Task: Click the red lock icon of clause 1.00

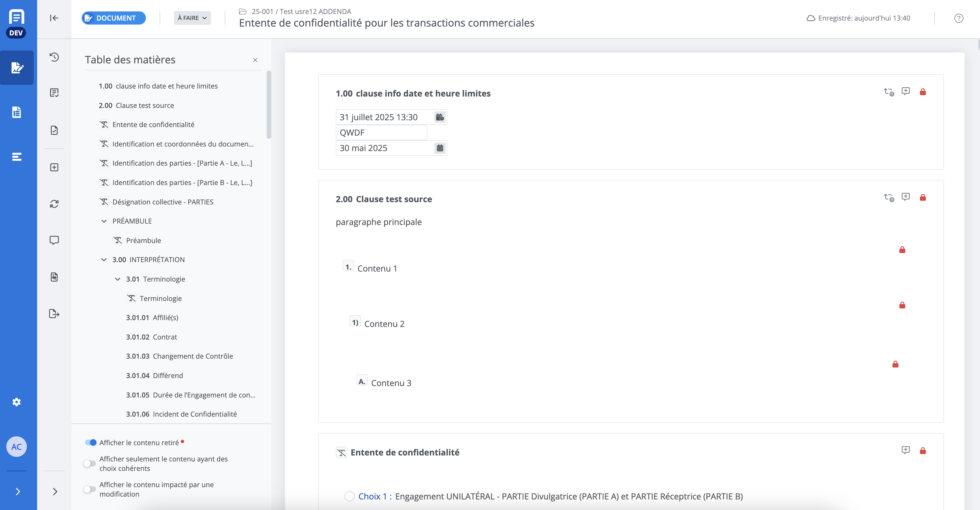Action: 923,92
